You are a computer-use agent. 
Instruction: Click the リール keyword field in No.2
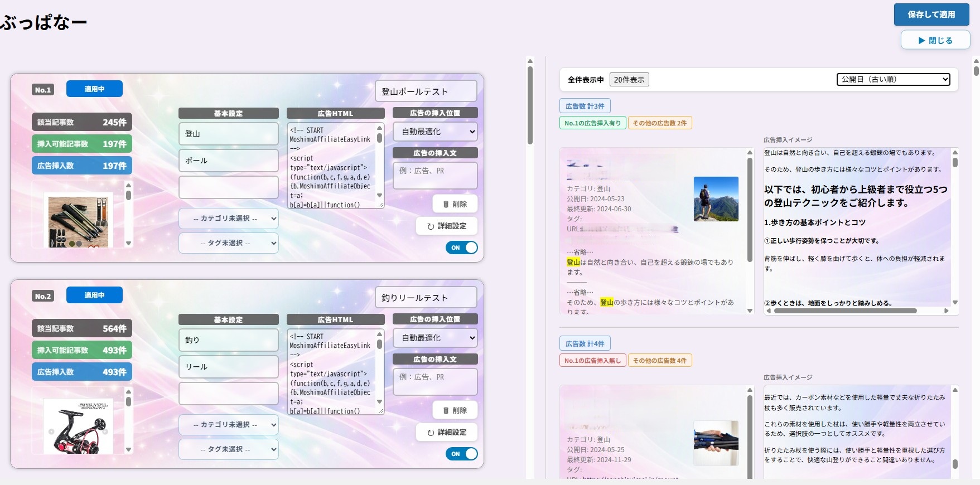pyautogui.click(x=229, y=367)
